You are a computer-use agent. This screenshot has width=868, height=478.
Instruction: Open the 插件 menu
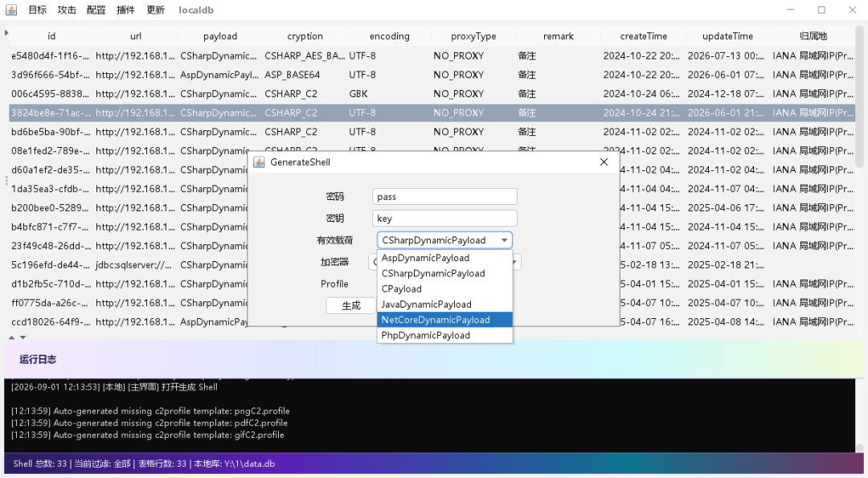click(x=125, y=10)
